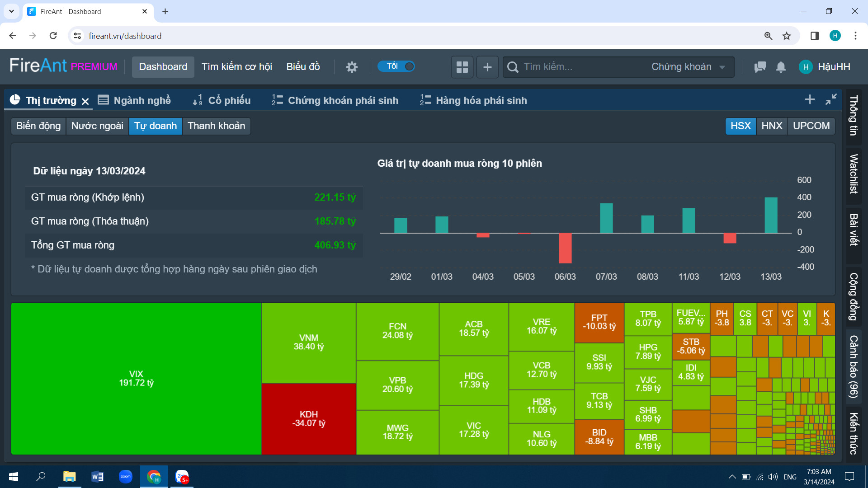Click the dashboard grid layout icon
Image resolution: width=868 pixels, height=488 pixels.
[x=462, y=67]
